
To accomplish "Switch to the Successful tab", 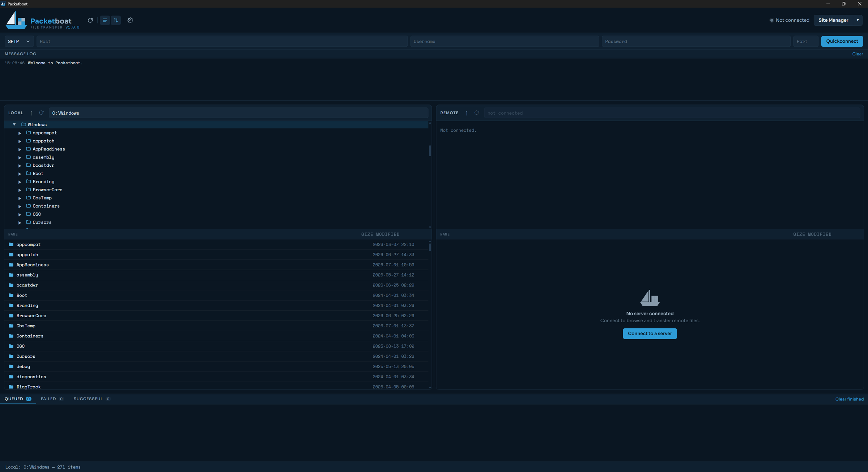I will pyautogui.click(x=92, y=399).
